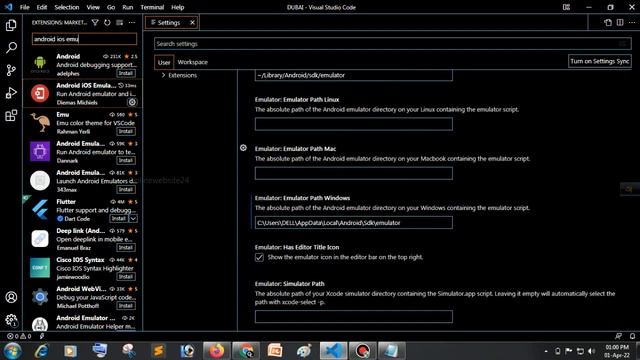Open notifications bell in status bar

(x=632, y=336)
